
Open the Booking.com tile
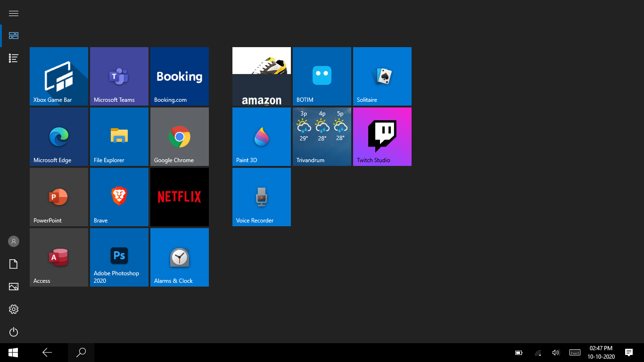tap(180, 76)
